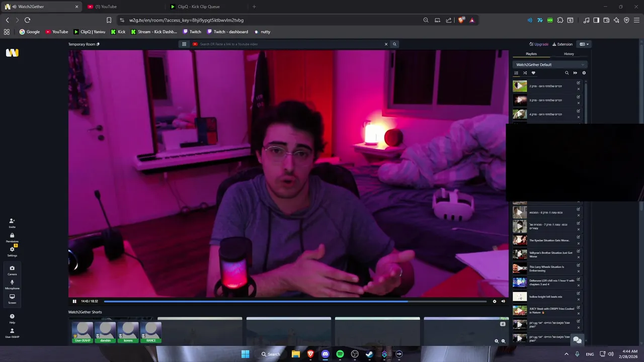Reload the page
This screenshot has height=362, width=644.
click(27, 20)
